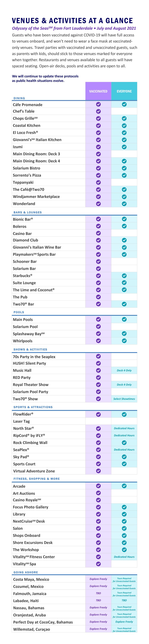Click the Everyone checkmark for Cafe Promenade

click(x=124, y=104)
